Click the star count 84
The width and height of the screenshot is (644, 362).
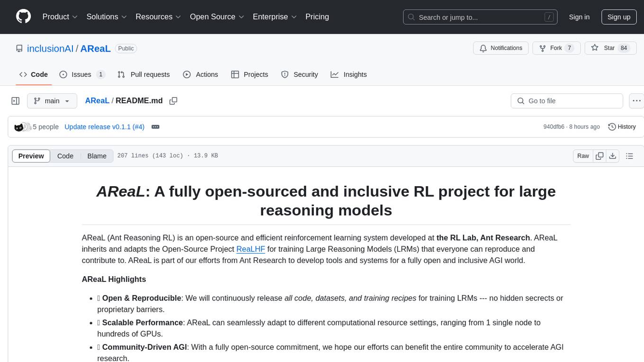[624, 48]
